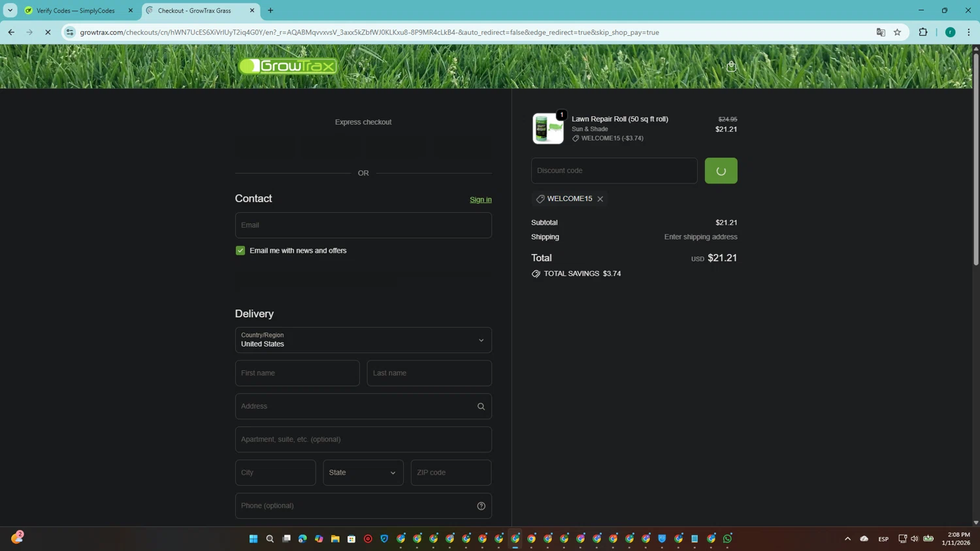Image resolution: width=980 pixels, height=551 pixels.
Task: Switch to the Verify Codes — SimplyCodes tab
Action: pos(78,10)
